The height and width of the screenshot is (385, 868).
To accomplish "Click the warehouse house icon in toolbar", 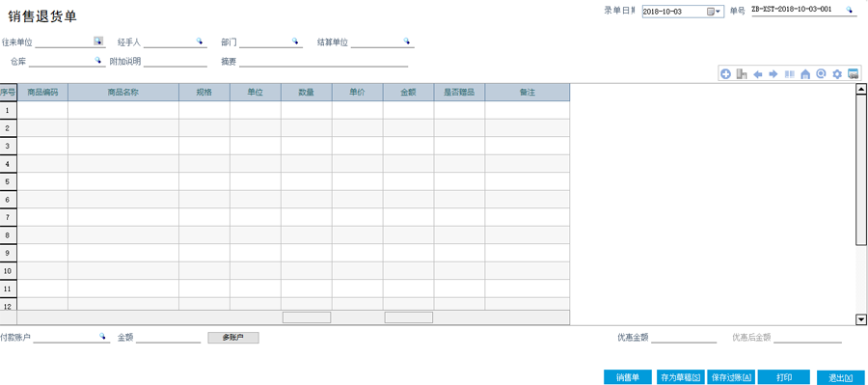I will pos(805,73).
